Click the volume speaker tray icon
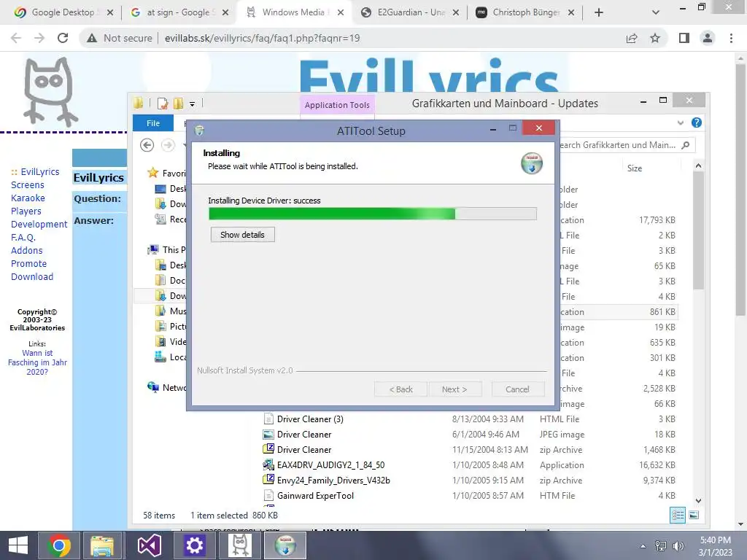747x560 pixels. pyautogui.click(x=678, y=545)
